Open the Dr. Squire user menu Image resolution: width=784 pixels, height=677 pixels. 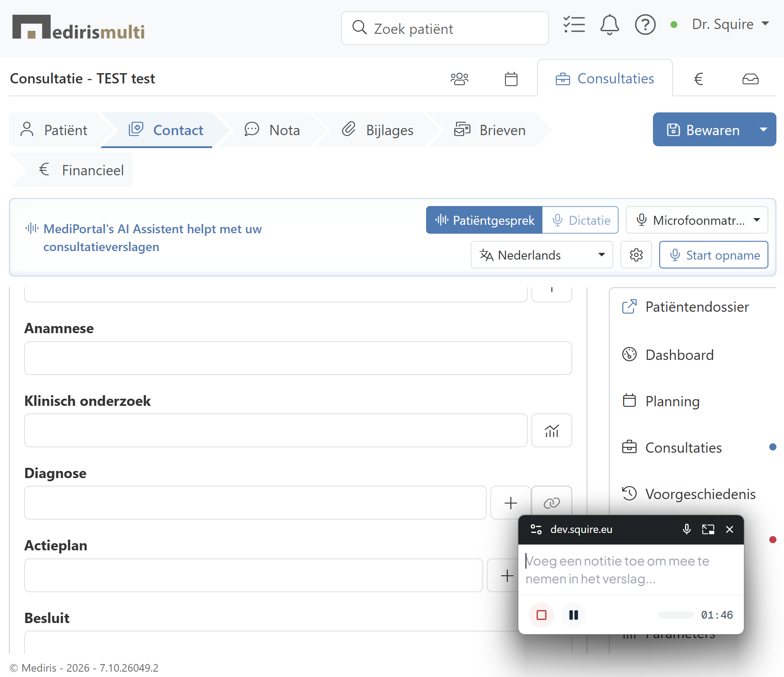(x=731, y=24)
